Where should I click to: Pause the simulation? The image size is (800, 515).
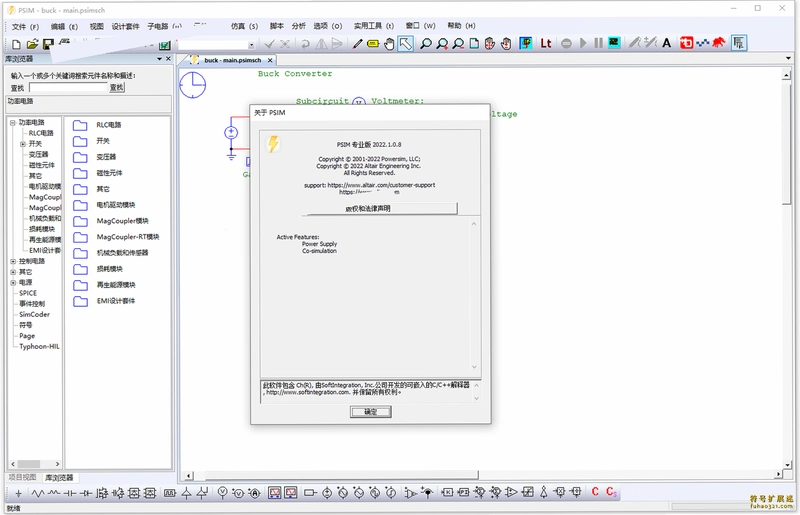click(598, 43)
